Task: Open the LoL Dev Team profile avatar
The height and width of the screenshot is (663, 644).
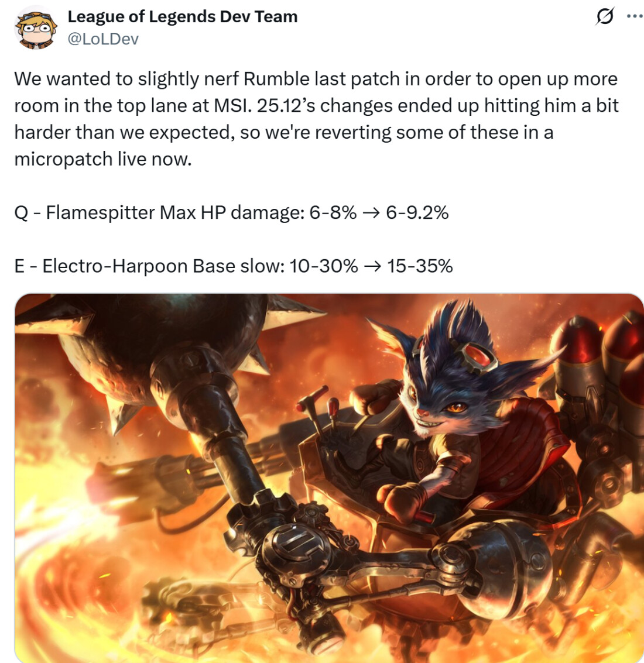Action: click(36, 28)
